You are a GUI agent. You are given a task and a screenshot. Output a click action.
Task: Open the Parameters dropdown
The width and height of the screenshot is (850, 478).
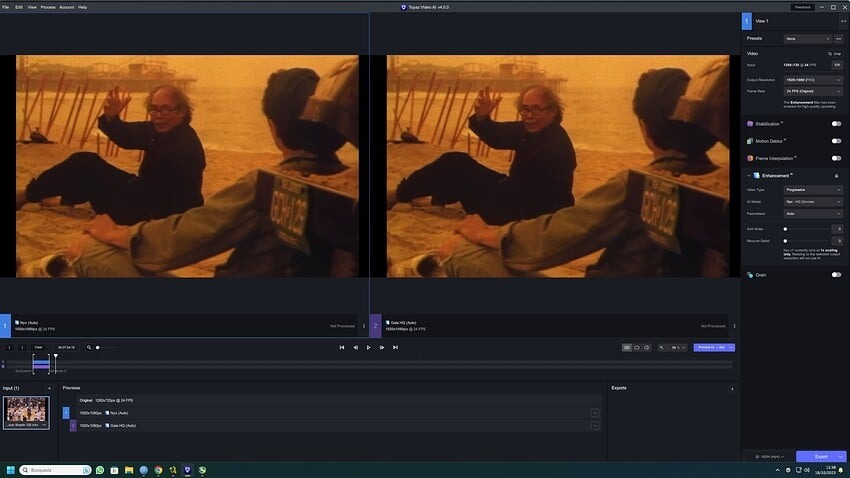tap(813, 214)
